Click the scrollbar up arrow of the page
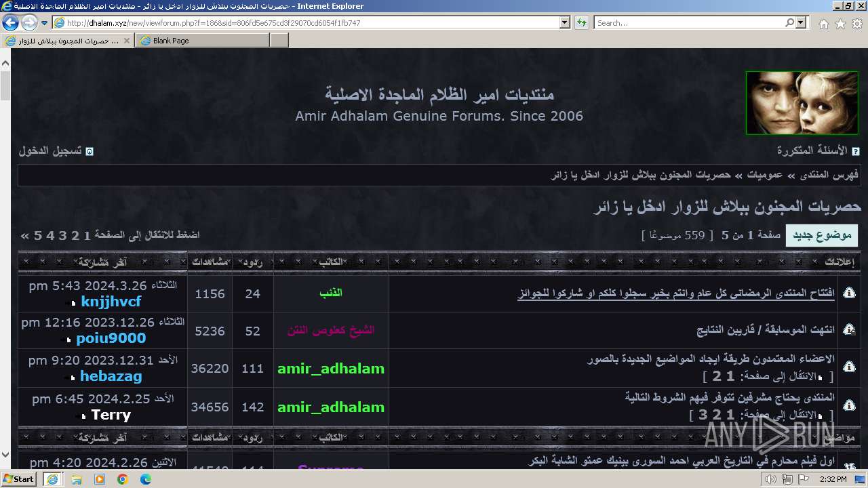868x488 pixels. tap(5, 63)
